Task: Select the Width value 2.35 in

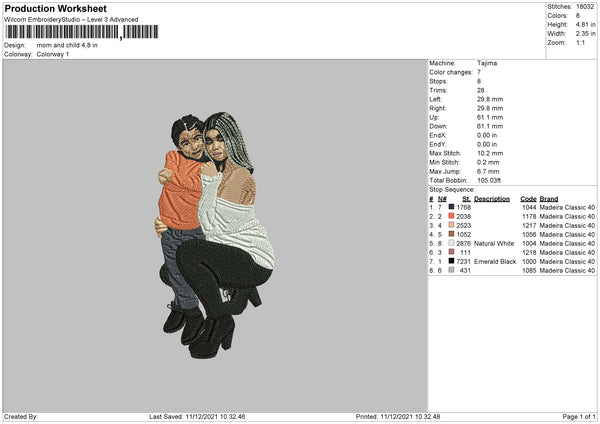Action: tap(585, 34)
